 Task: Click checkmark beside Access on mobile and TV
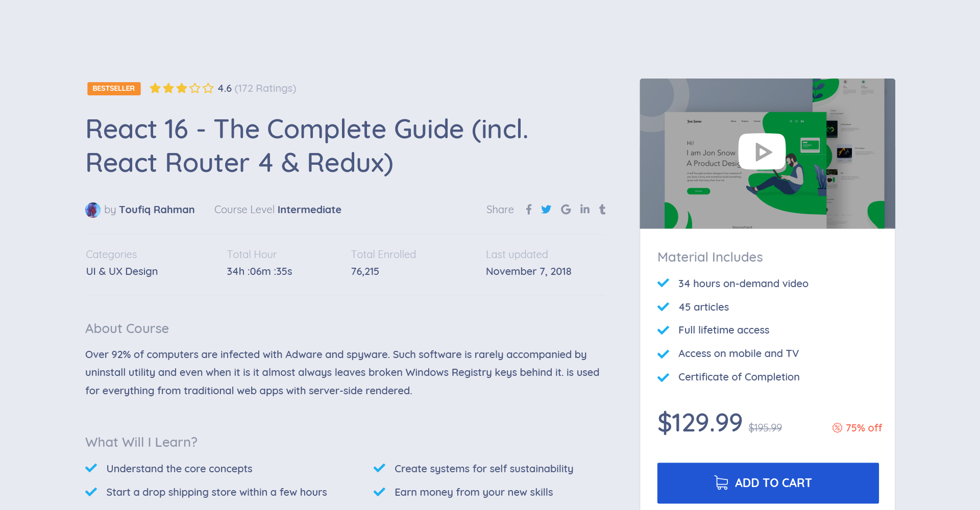click(x=663, y=353)
